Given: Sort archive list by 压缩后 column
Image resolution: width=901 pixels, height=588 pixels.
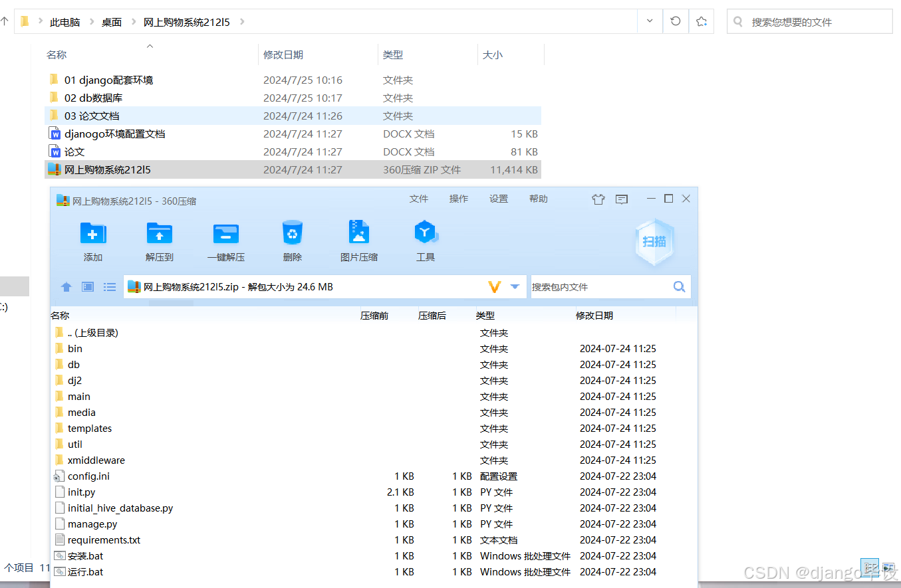Looking at the screenshot, I should click(x=432, y=316).
